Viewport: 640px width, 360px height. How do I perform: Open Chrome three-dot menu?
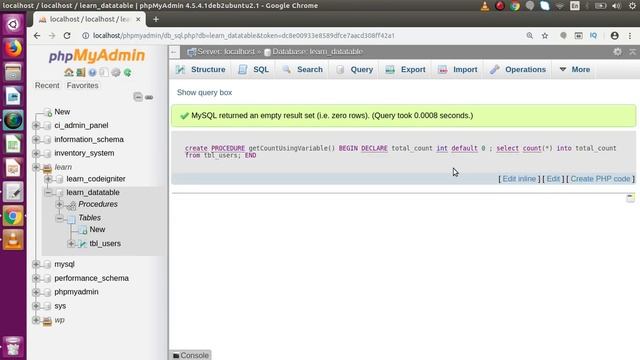click(630, 36)
